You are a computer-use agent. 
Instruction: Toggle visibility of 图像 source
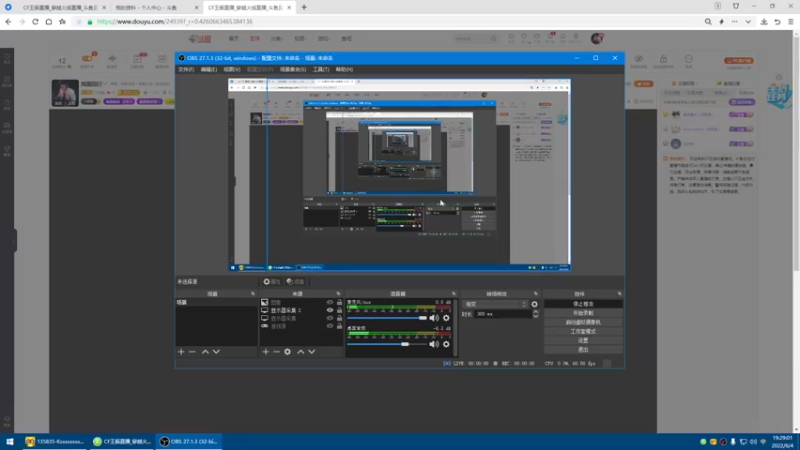pos(330,303)
